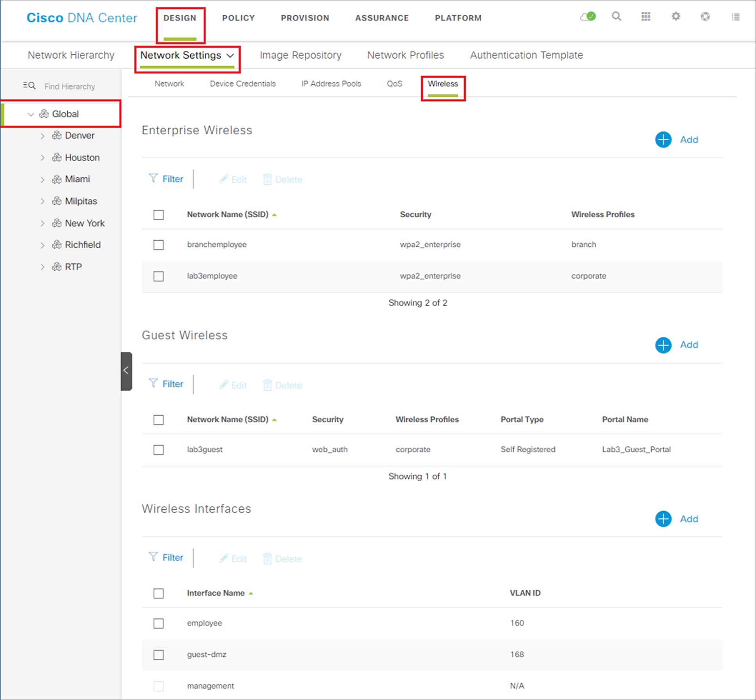Click the blue plus icon for Enterprise Wireless
Screen dimensions: 756x700
(x=663, y=139)
